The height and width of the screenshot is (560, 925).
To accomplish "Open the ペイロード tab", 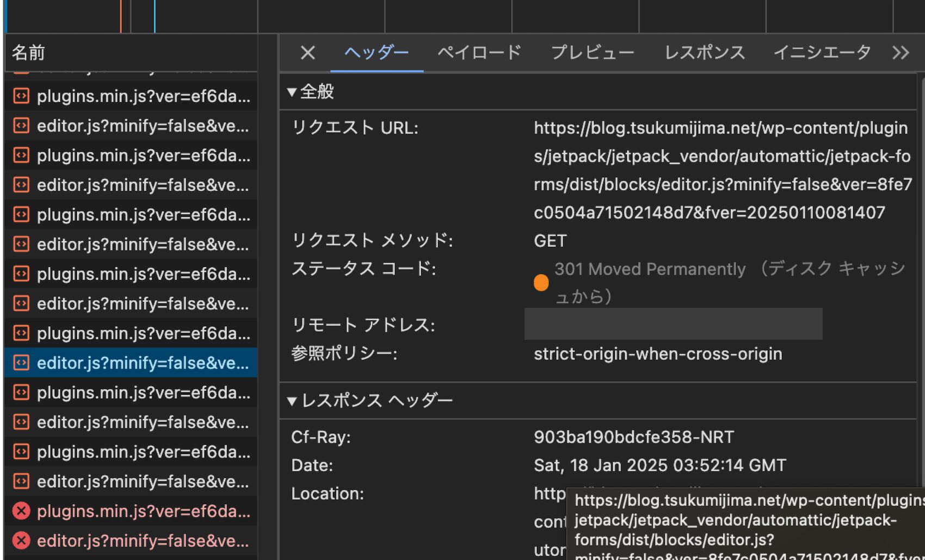I will click(479, 53).
